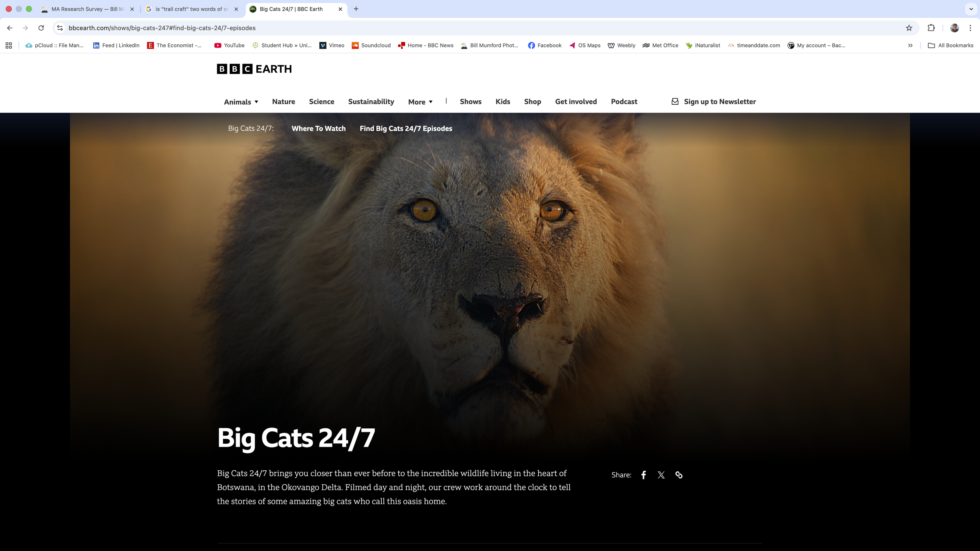Open the browser Extensions puzzle icon

pos(931,28)
